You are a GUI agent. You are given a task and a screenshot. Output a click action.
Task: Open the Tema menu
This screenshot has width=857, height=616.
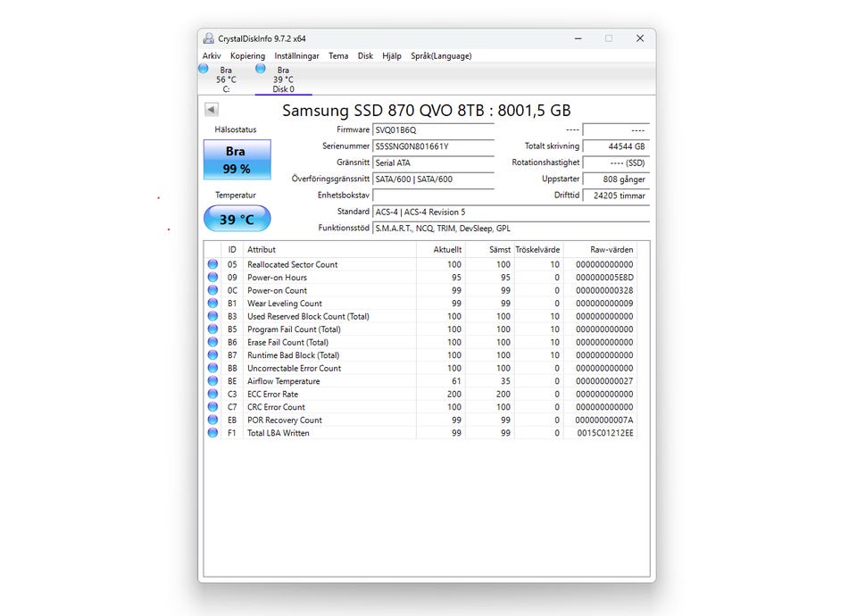pyautogui.click(x=338, y=55)
